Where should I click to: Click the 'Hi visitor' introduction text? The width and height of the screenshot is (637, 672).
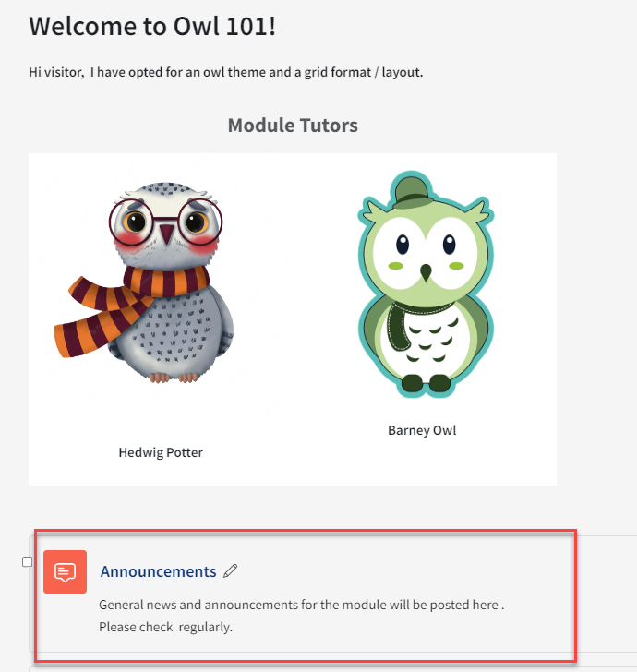[226, 72]
